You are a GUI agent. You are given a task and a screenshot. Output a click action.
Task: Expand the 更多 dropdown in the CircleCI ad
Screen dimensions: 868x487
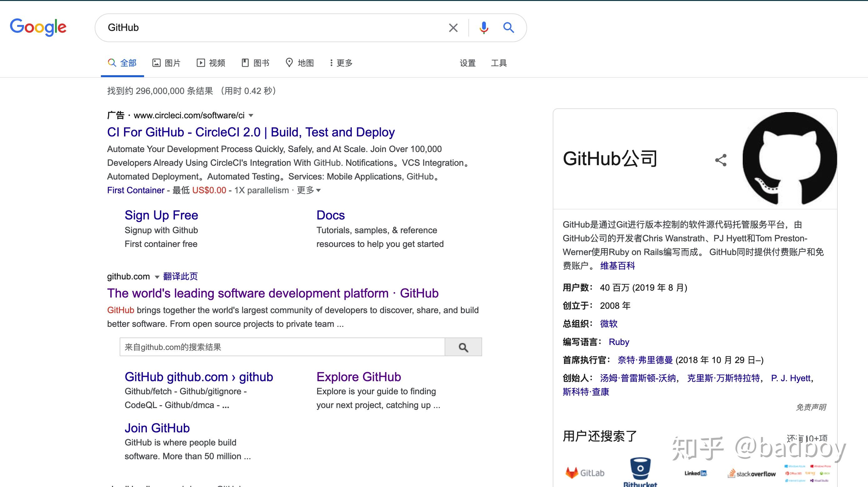tap(309, 190)
